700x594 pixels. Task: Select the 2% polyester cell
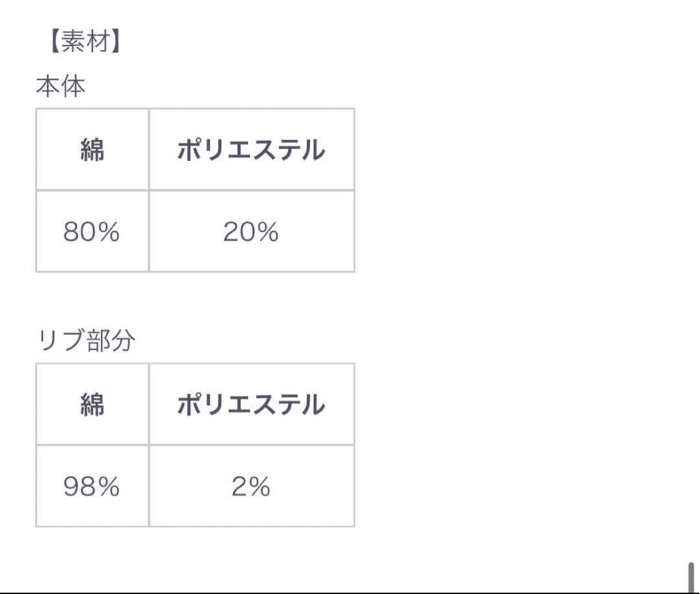[251, 486]
